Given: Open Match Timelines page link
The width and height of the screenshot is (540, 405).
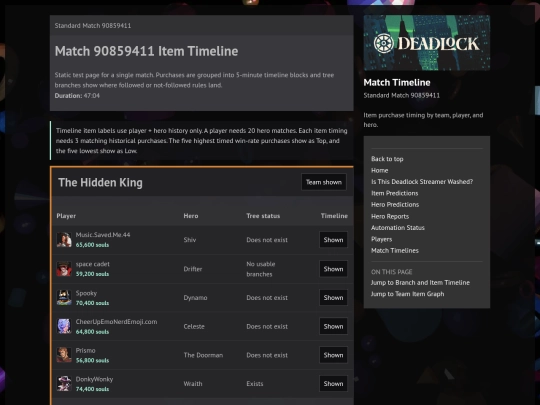Looking at the screenshot, I should pyautogui.click(x=395, y=250).
